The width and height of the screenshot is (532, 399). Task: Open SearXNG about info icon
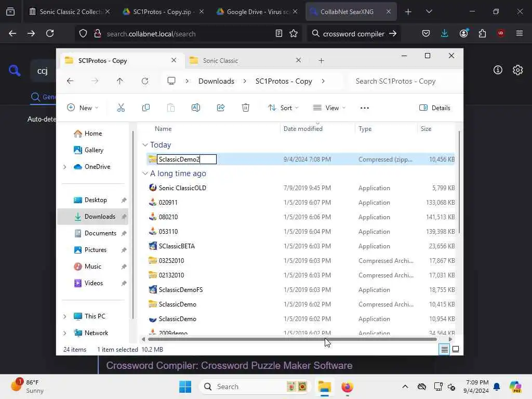pyautogui.click(x=498, y=70)
